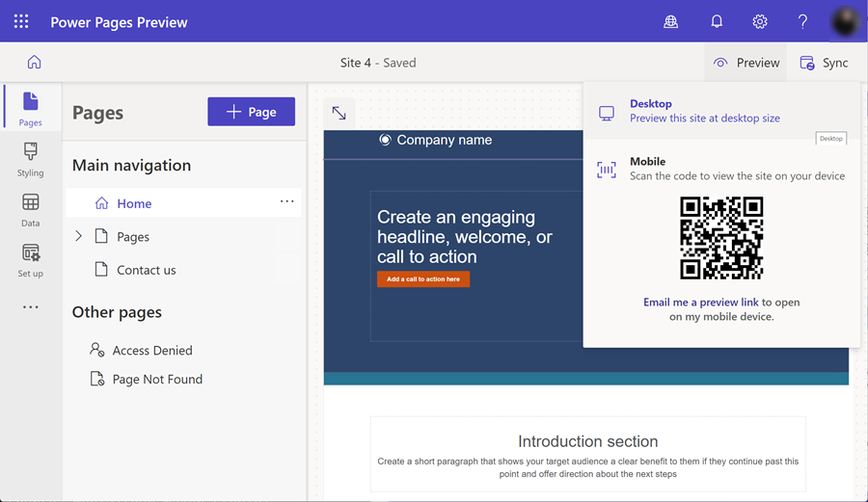Click the desktop monitor icon

click(607, 114)
